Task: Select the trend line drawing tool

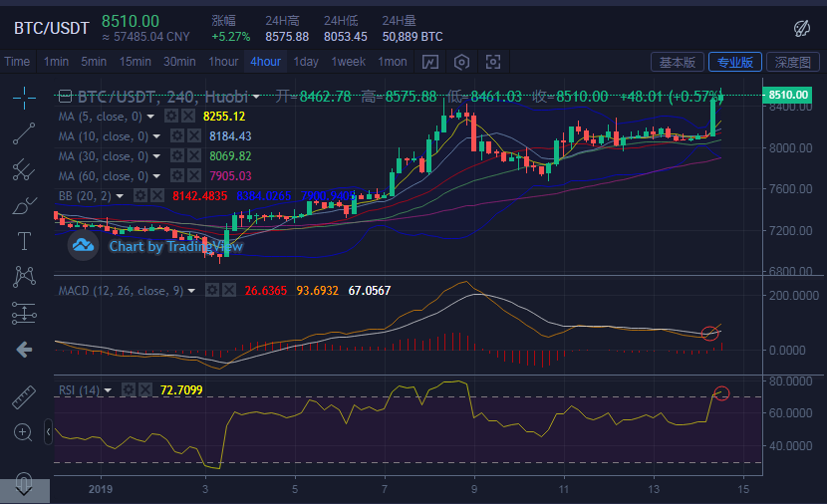Action: click(24, 133)
